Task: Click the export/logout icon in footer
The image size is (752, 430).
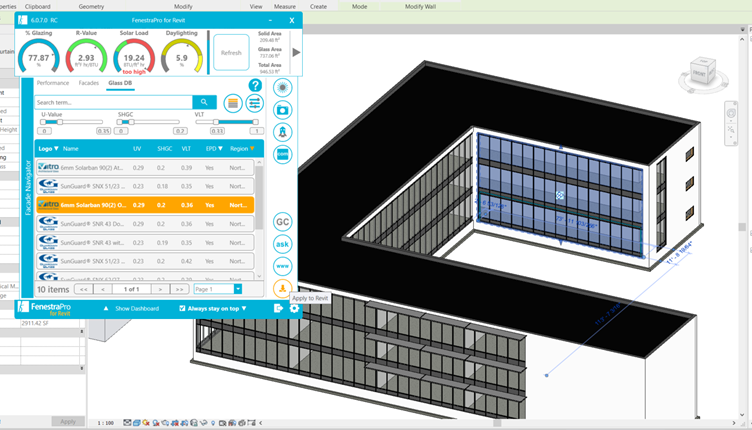Action: coord(278,308)
